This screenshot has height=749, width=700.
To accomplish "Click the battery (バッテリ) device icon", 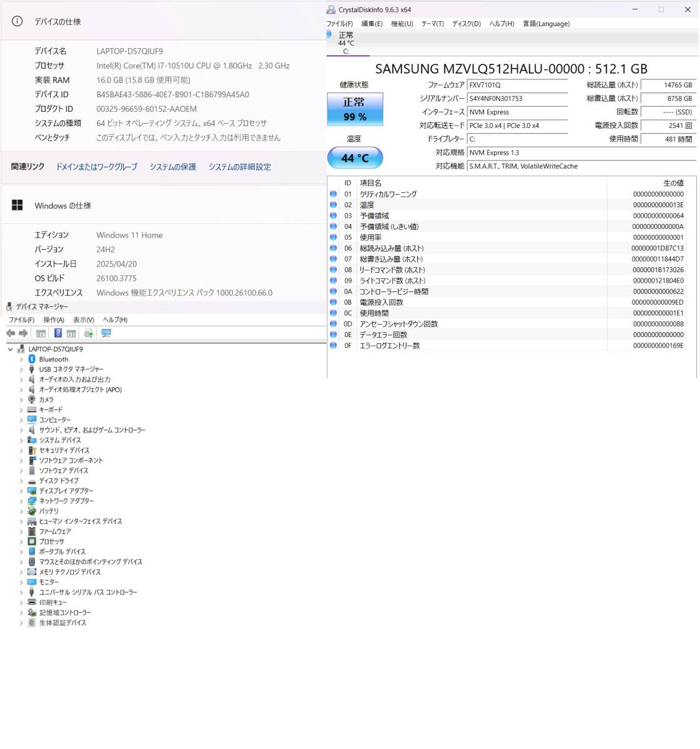I will pos(32,511).
